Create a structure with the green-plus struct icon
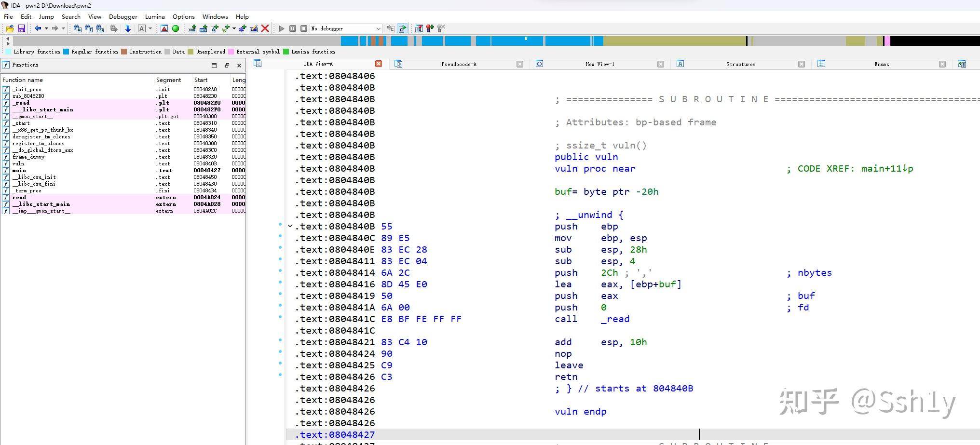 tap(242, 28)
